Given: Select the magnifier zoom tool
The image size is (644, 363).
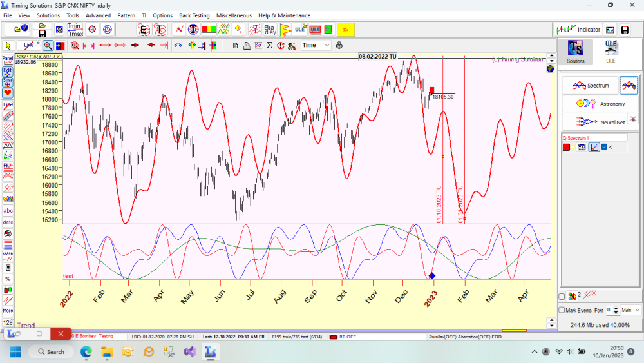Looking at the screenshot, I should [48, 46].
